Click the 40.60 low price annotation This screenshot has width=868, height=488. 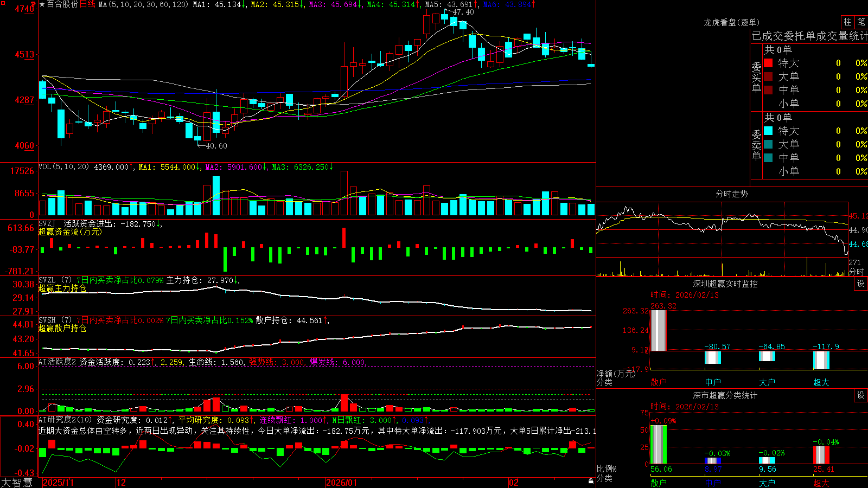tap(216, 146)
